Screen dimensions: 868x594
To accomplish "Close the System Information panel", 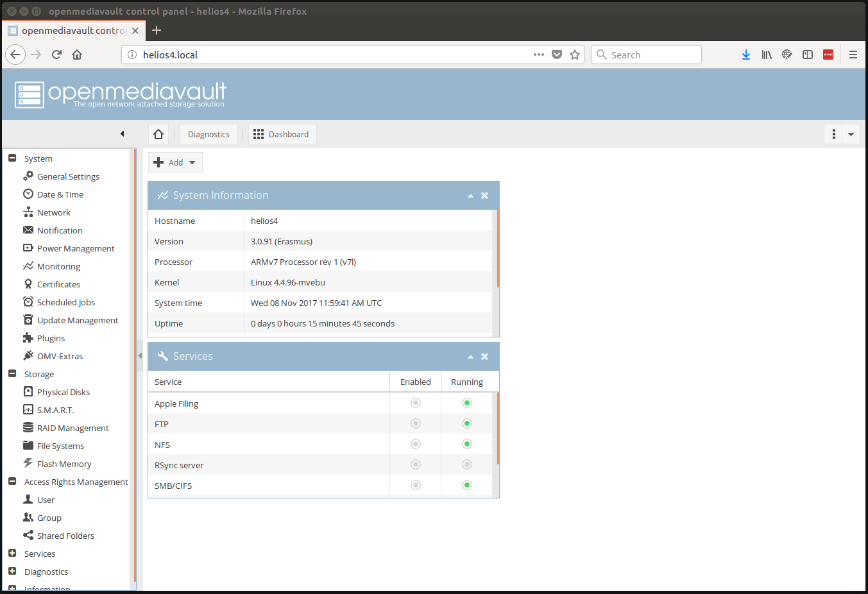I will click(x=485, y=196).
